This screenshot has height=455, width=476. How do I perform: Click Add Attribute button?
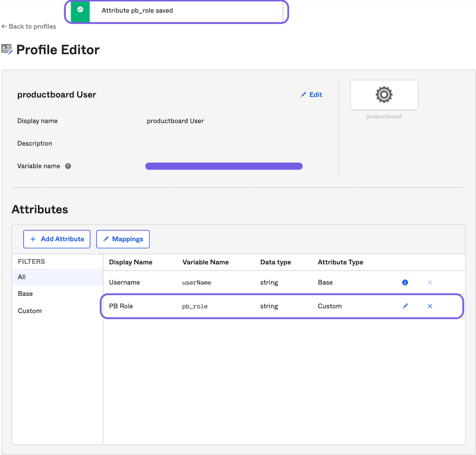57,239
